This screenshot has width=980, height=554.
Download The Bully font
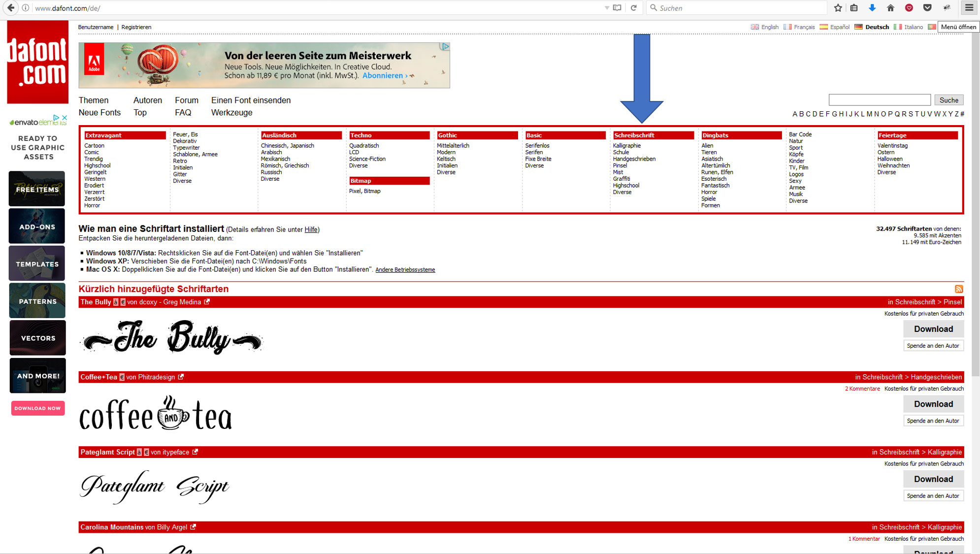933,329
